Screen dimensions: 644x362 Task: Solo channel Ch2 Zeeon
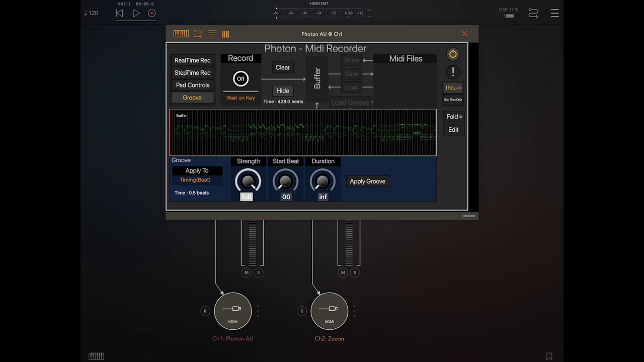[355, 273]
